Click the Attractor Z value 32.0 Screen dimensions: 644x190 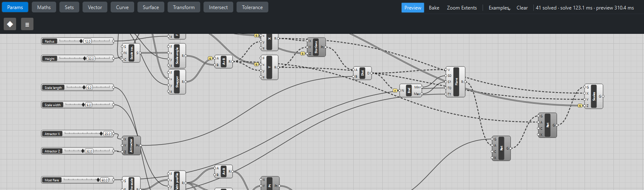[x=89, y=151]
